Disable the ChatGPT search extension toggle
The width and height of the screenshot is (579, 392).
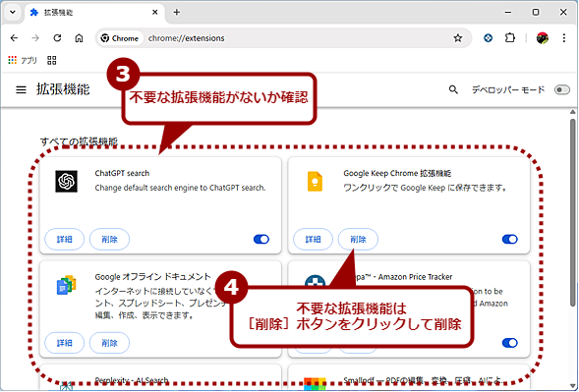(x=261, y=239)
